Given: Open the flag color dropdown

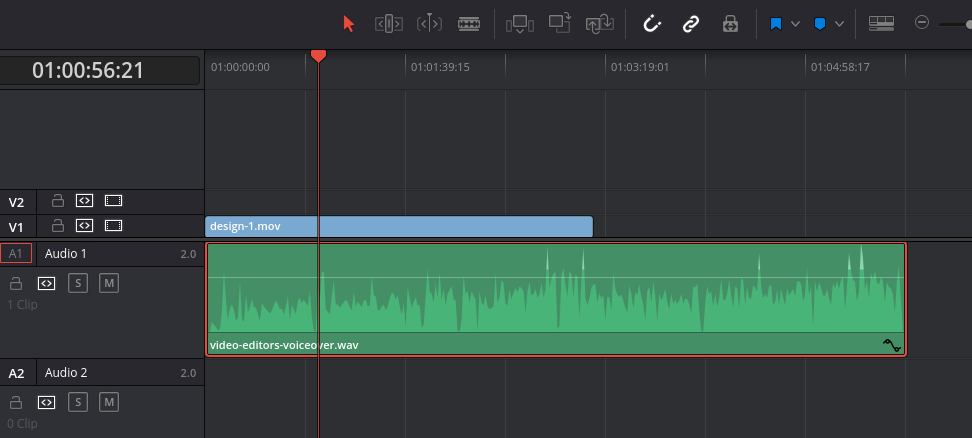Looking at the screenshot, I should click(x=795, y=24).
